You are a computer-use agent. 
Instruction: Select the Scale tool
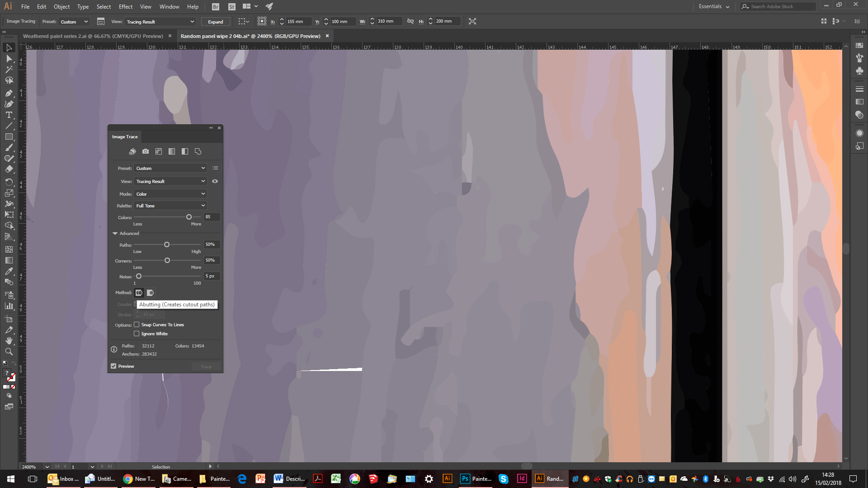coord(9,193)
